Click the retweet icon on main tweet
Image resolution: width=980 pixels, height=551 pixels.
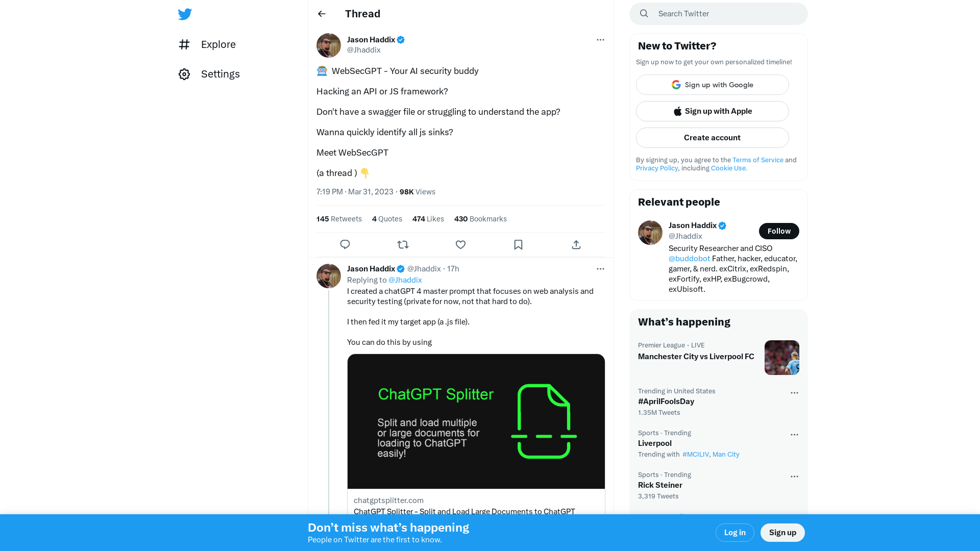[x=403, y=244]
